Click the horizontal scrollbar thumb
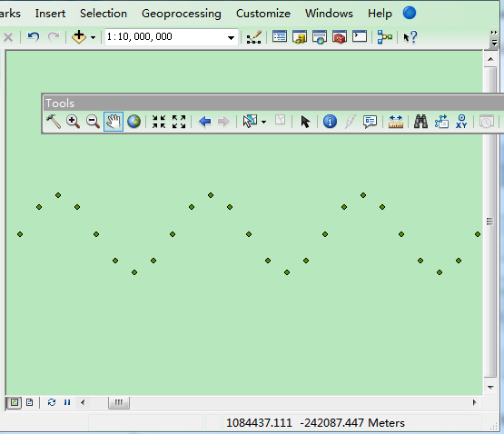 click(x=119, y=402)
